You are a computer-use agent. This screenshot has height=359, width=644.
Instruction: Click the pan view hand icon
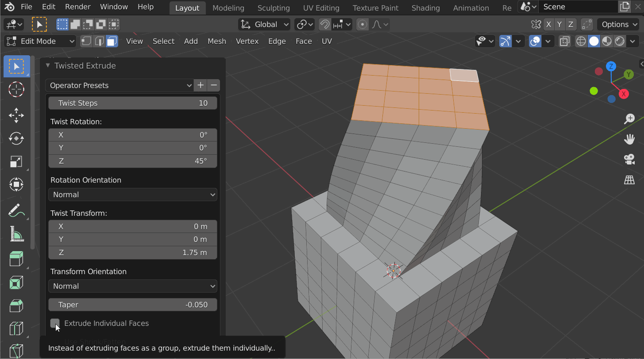629,139
